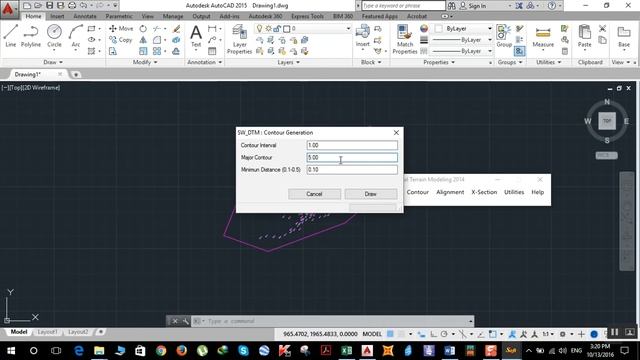Screen dimensions: 640x360
Task: Click the Mirror tool icon
Action: tap(143, 40)
